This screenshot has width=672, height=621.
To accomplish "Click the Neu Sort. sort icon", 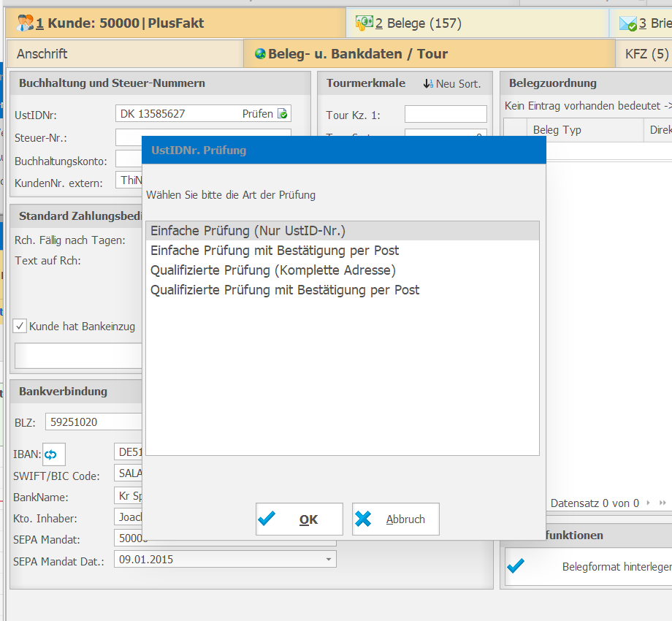I will (428, 83).
